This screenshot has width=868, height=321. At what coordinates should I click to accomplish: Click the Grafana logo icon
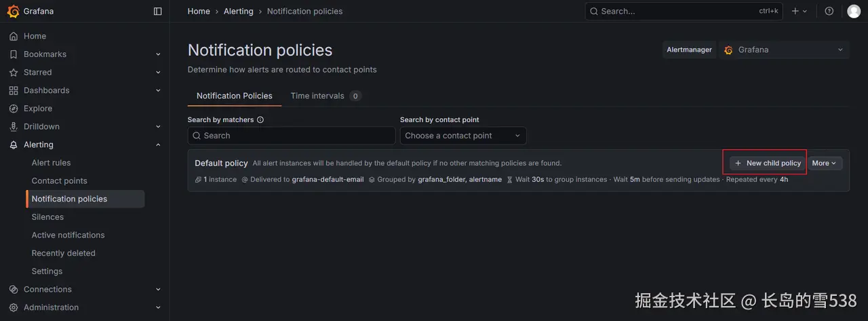[13, 11]
